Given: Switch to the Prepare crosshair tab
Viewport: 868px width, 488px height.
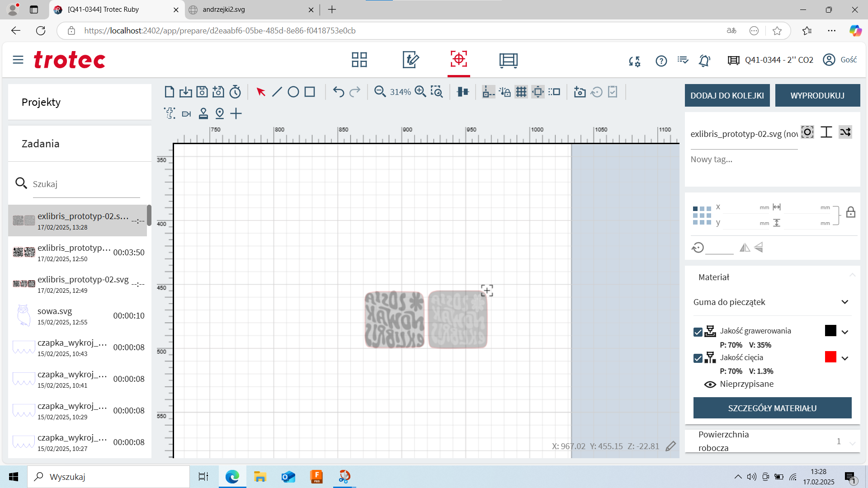Looking at the screenshot, I should (459, 59).
